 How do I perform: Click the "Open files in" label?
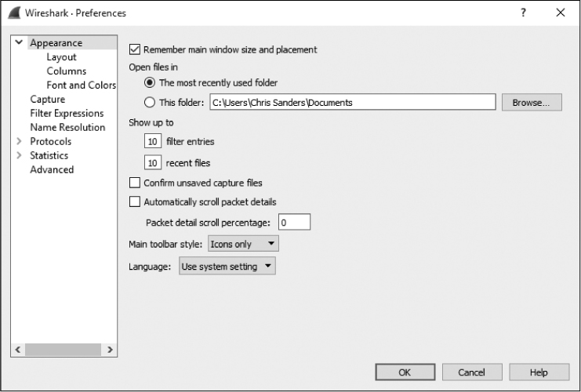(154, 67)
